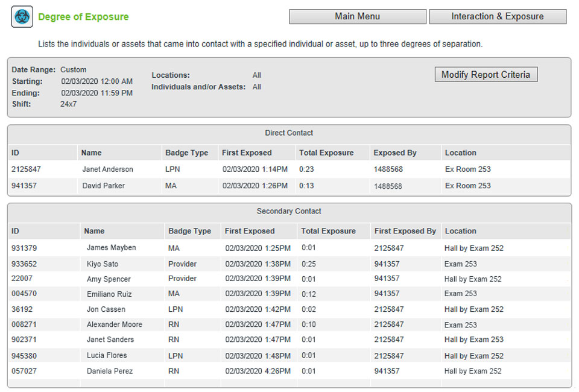Screen dimensions: 579x392
Task: Select David Parker in Direct Contact table
Action: [x=103, y=186]
